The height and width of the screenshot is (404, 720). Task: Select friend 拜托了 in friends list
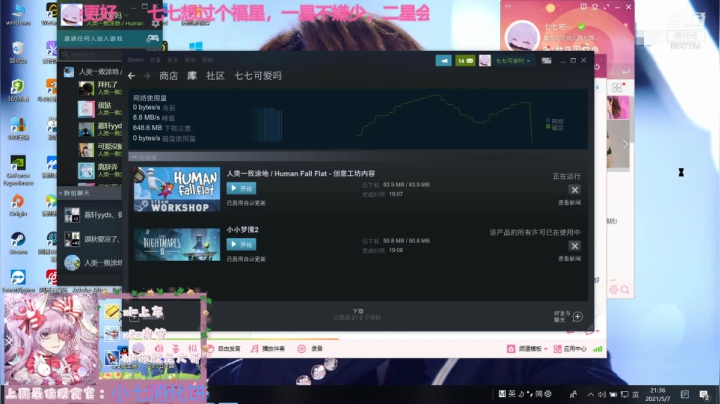click(99, 88)
